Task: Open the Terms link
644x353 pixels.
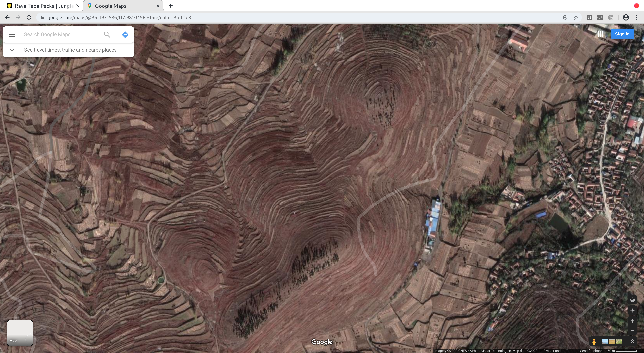Action: [x=570, y=351]
